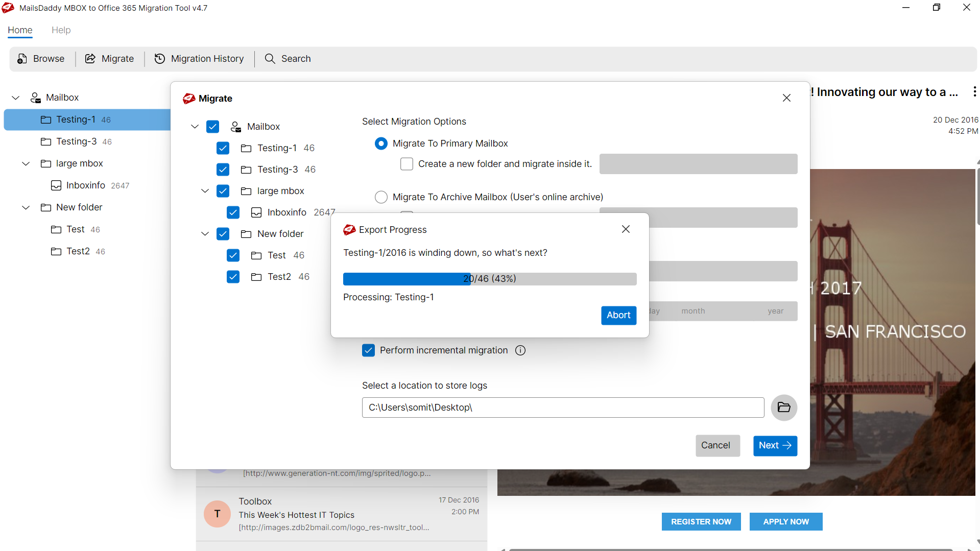Click Cancel in Migrate dialog
The height and width of the screenshot is (551, 980).
tap(718, 445)
